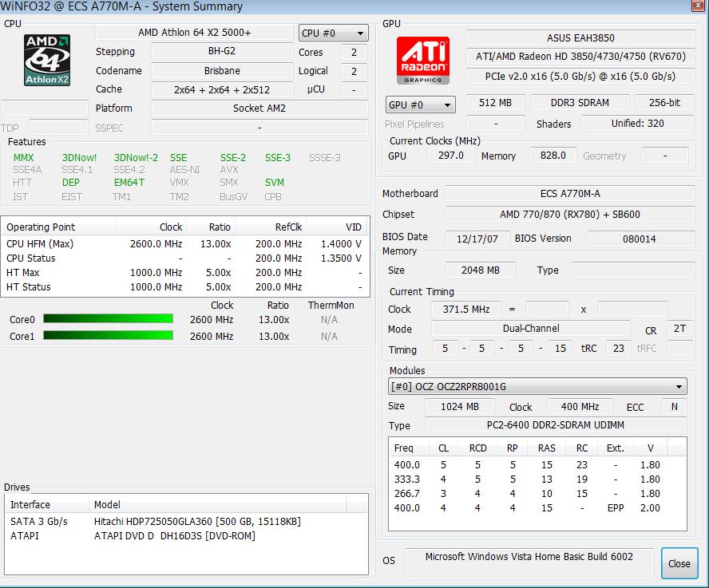Click the VID column header
This screenshot has height=588, width=709.
(x=337, y=227)
